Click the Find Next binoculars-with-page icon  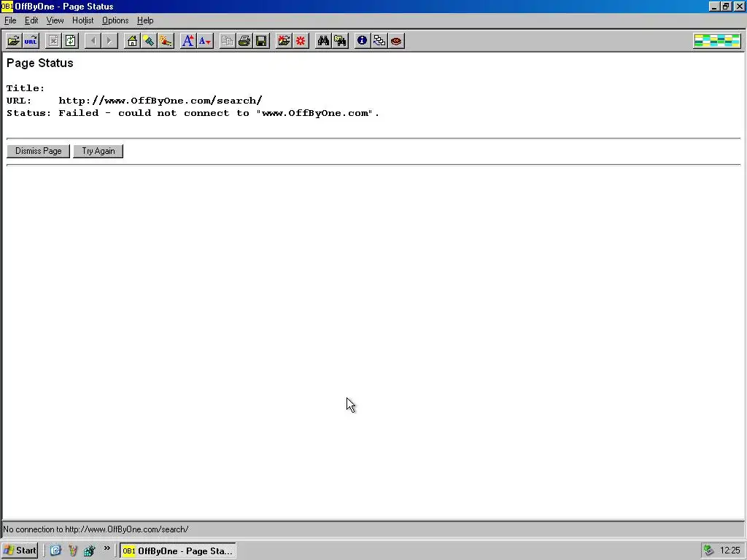pyautogui.click(x=340, y=41)
